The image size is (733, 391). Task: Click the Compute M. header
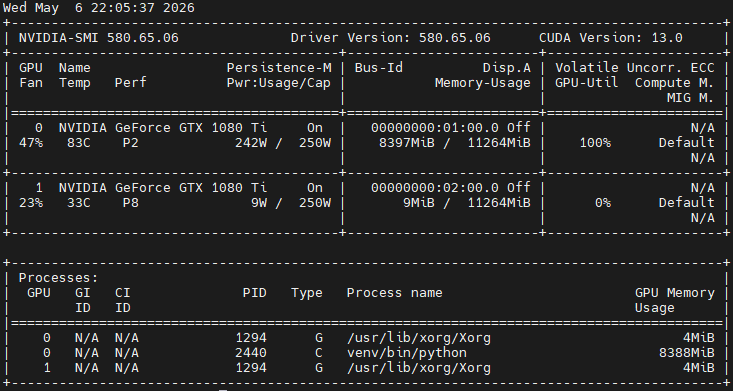pos(675,83)
